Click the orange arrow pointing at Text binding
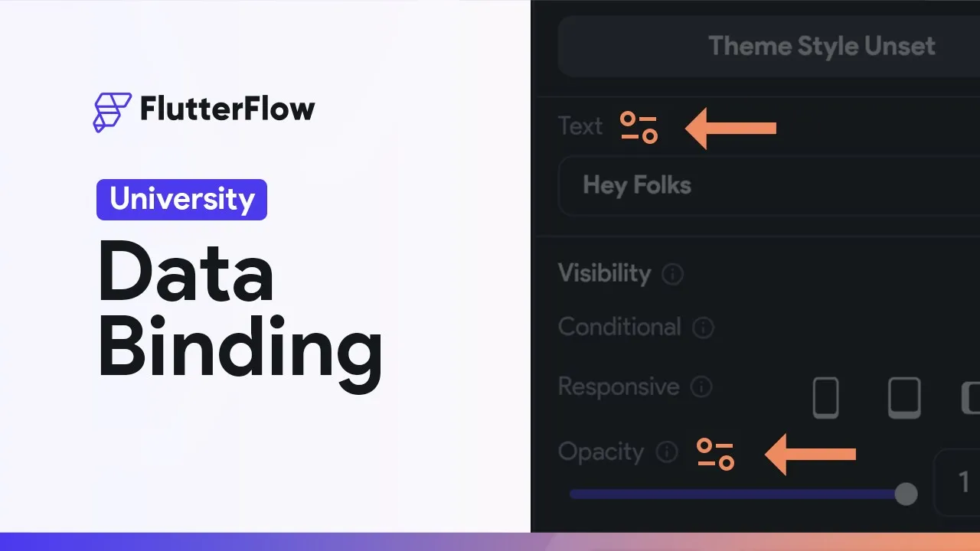This screenshot has width=980, height=551. [730, 129]
